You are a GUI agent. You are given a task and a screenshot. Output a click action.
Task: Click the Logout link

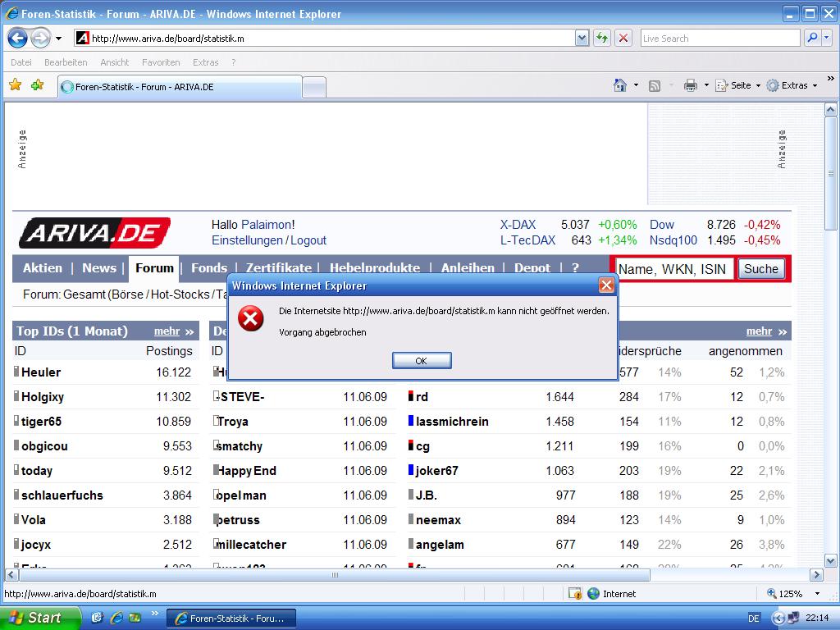308,240
